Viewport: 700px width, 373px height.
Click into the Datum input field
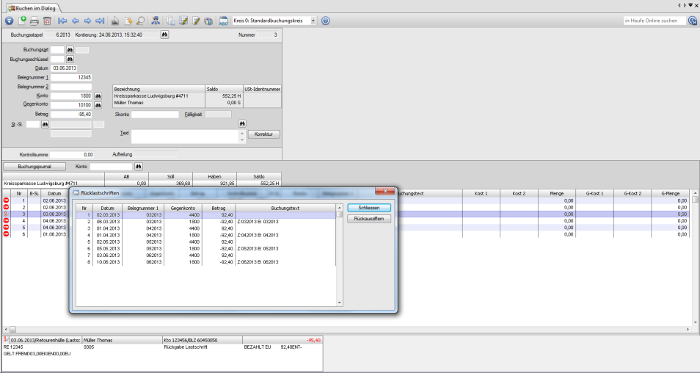point(64,68)
